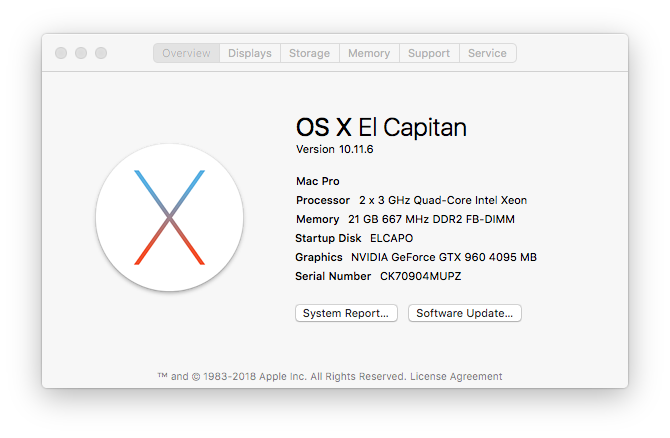Click the System Report button
The height and width of the screenshot is (438, 670).
(346, 313)
